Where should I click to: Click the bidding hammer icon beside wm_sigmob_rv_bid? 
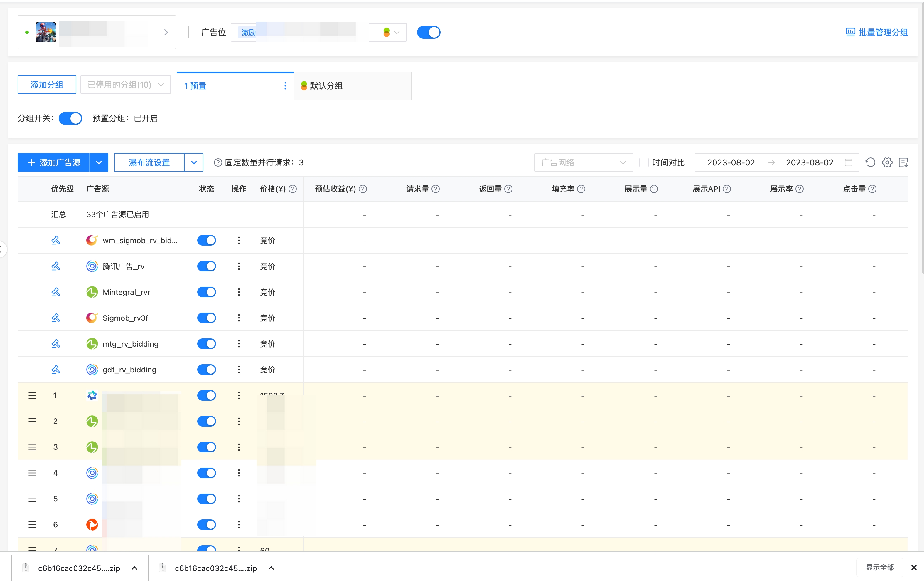56,240
